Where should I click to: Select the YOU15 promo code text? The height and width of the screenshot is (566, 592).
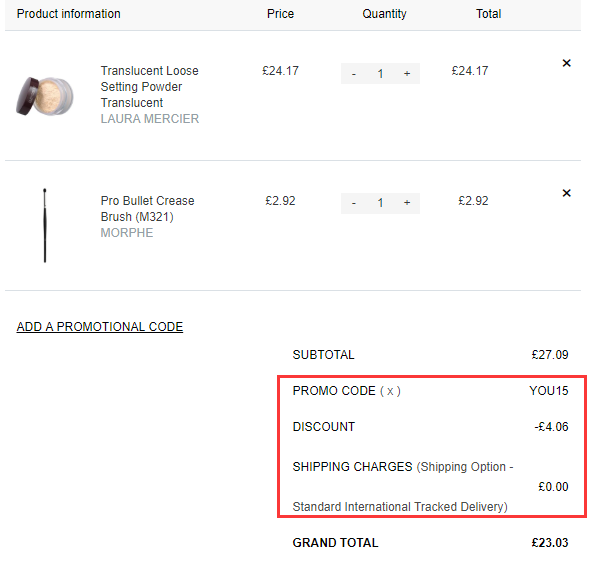[549, 391]
